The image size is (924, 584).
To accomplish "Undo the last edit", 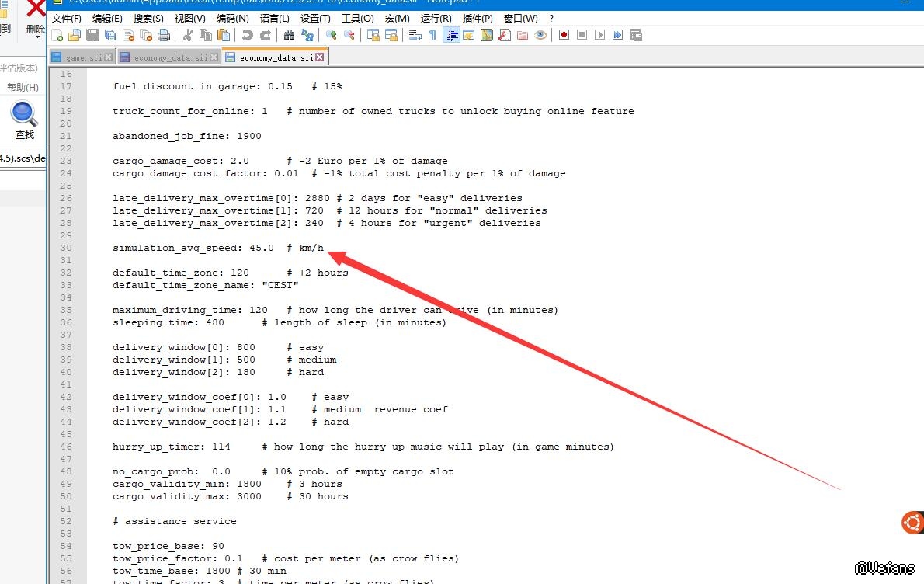I will pyautogui.click(x=248, y=36).
